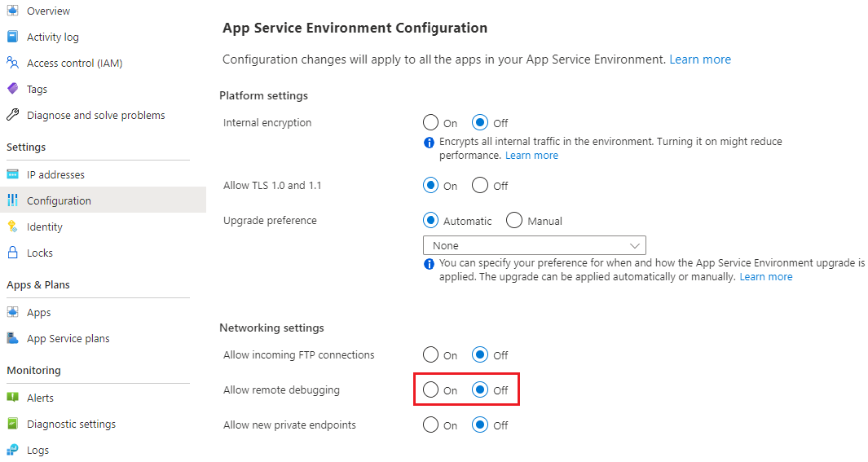This screenshot has height=462, width=868.
Task: Click the Activity log icon in sidebar
Action: coord(12,37)
